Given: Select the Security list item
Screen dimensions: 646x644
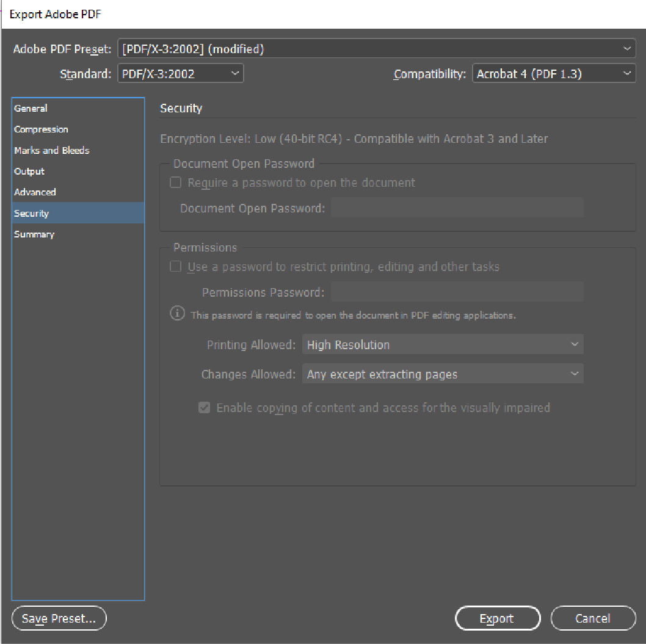Looking at the screenshot, I should click(32, 214).
